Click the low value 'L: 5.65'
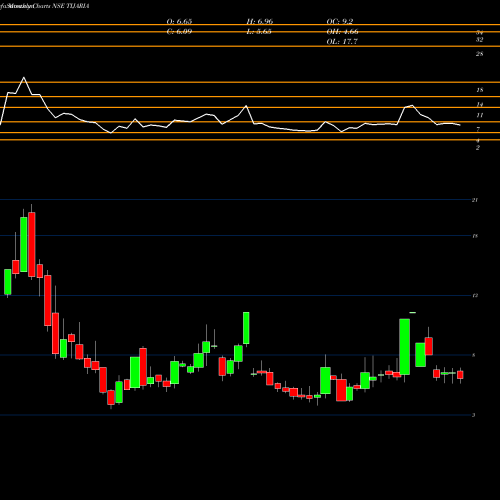 pos(259,32)
